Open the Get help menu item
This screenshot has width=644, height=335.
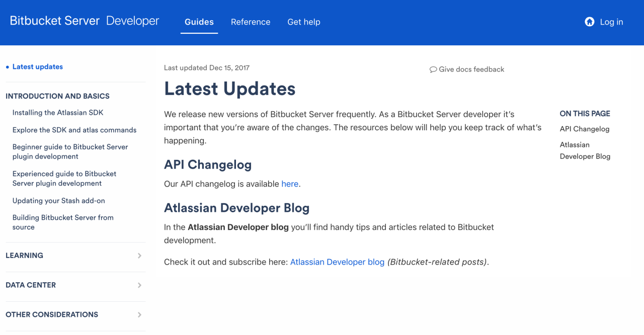click(303, 22)
